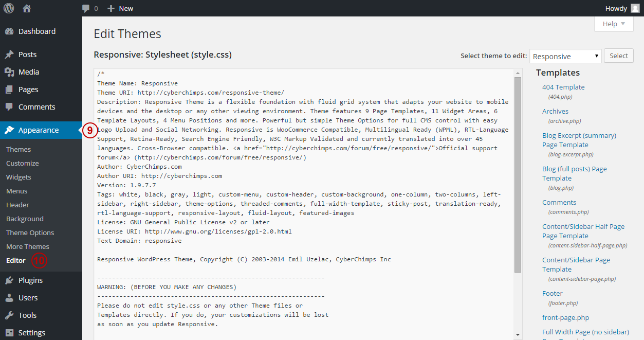Click the 'Theme Name: Responsive' line
Viewport: 644px width, 340px height.
tap(138, 83)
